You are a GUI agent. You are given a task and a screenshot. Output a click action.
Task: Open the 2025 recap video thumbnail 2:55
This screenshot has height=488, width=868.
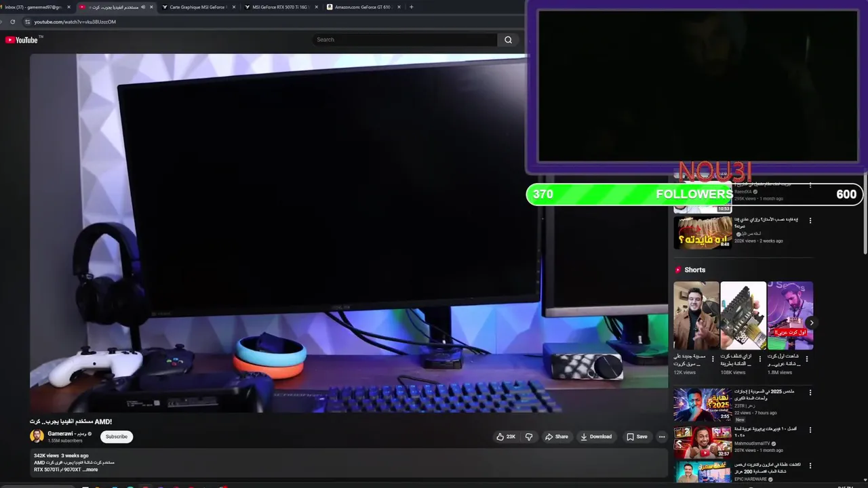click(x=703, y=405)
